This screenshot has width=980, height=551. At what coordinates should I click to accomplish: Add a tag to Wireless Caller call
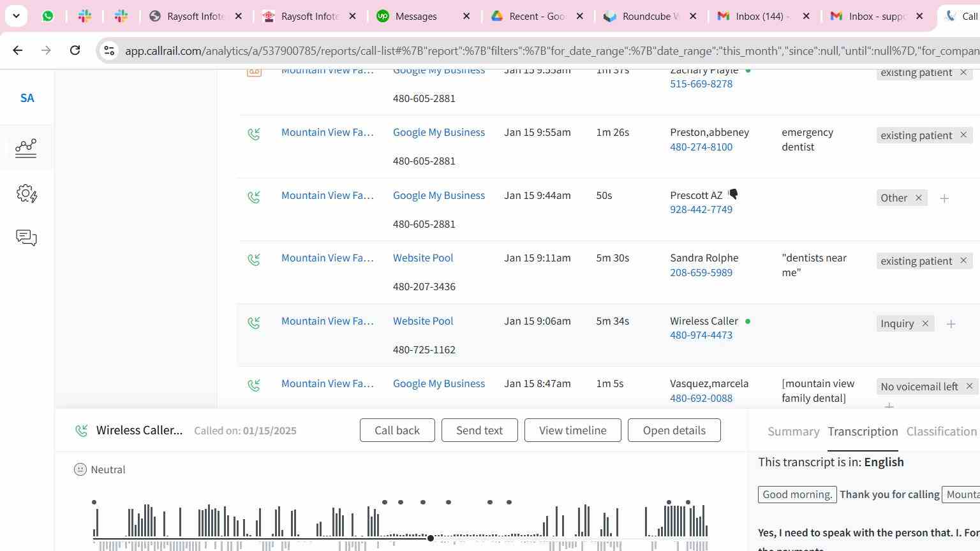tap(951, 324)
